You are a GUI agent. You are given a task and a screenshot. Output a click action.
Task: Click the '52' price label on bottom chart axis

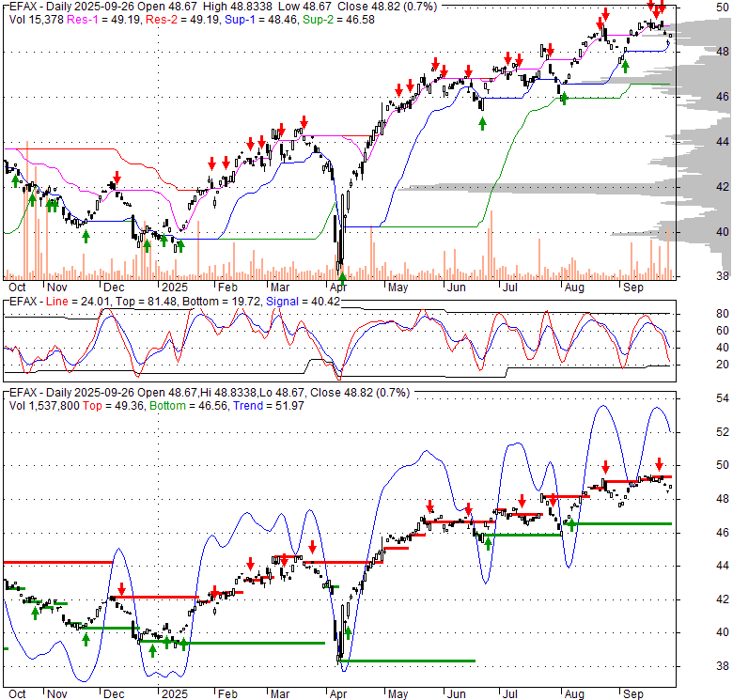[723, 432]
